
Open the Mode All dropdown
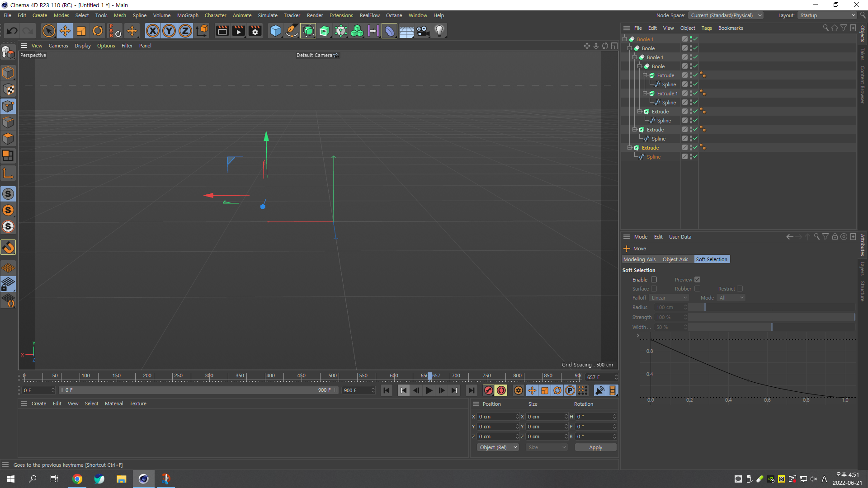pyautogui.click(x=731, y=298)
